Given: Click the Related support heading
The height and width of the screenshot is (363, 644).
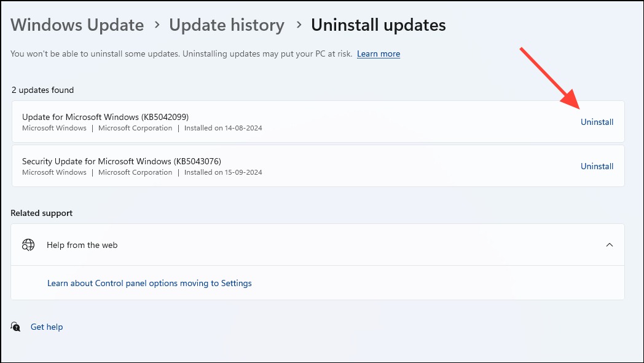Looking at the screenshot, I should [42, 213].
